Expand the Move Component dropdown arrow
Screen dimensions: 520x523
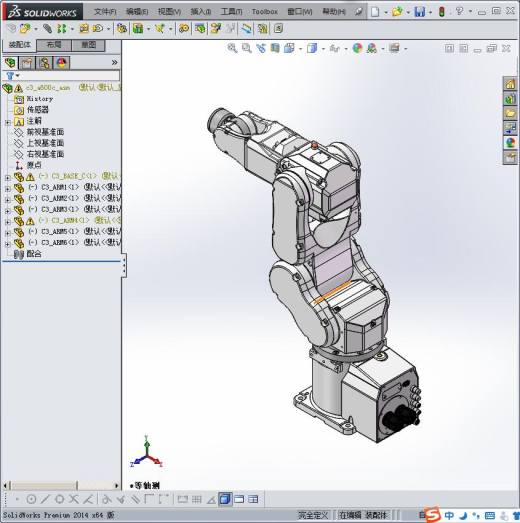point(108,29)
